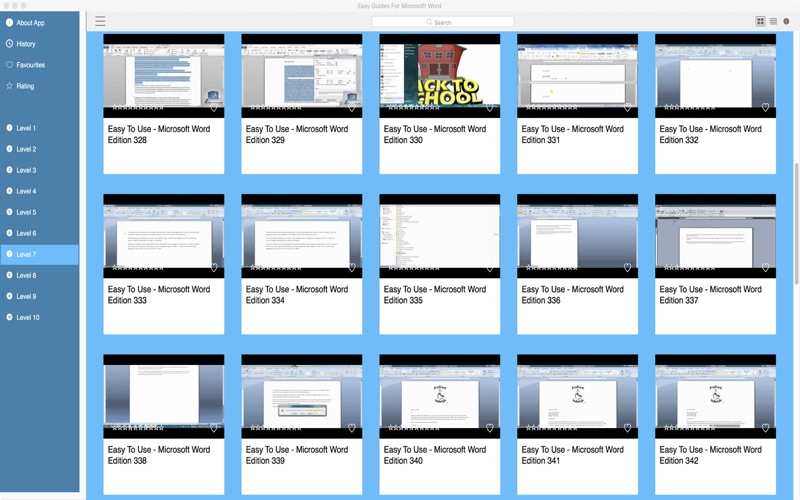
Task: Toggle heart icon on Edition 335
Action: click(x=489, y=268)
